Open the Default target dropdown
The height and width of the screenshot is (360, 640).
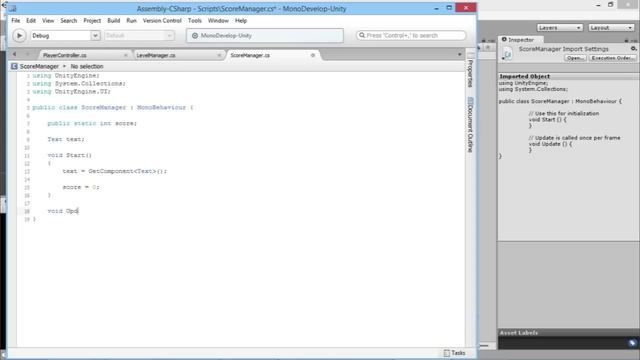pyautogui.click(x=139, y=36)
